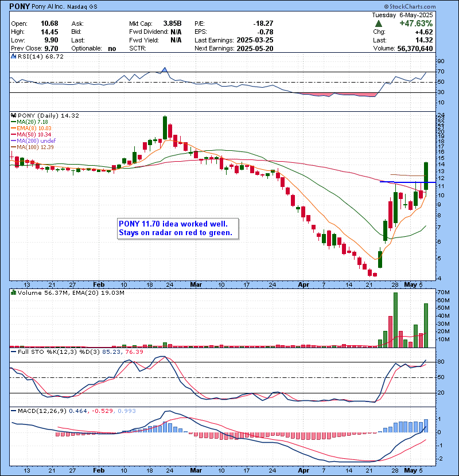This screenshot has width=459, height=476.
Task: Click the Nasdaq GS exchange label
Action: tap(82, 7)
